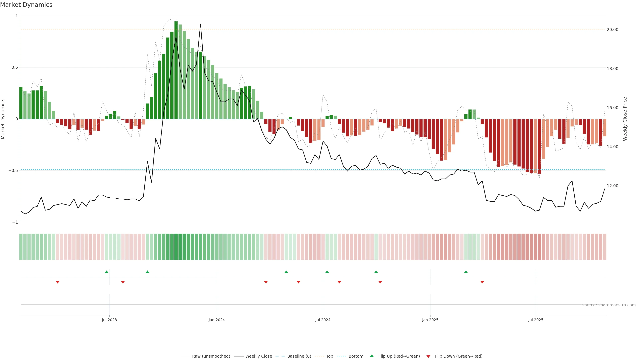Toggle the Bottom legend series
Screen dimensions: 644x362
[356, 356]
